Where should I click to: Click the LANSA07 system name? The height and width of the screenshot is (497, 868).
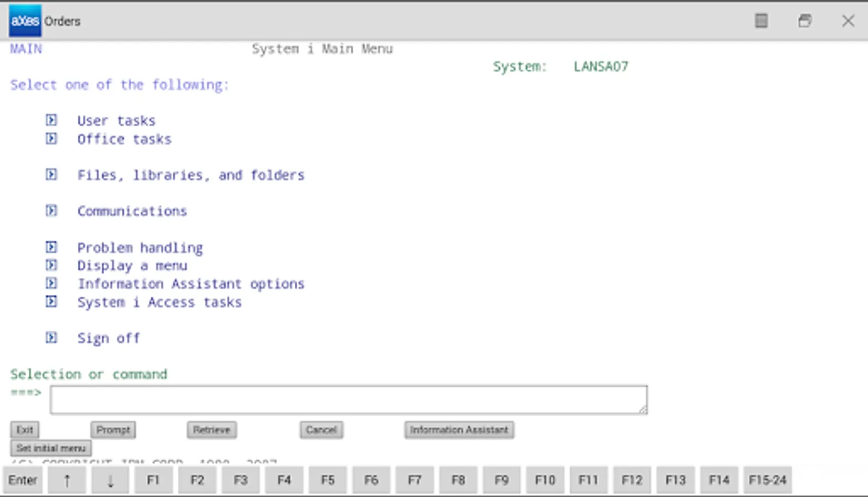pyautogui.click(x=601, y=66)
